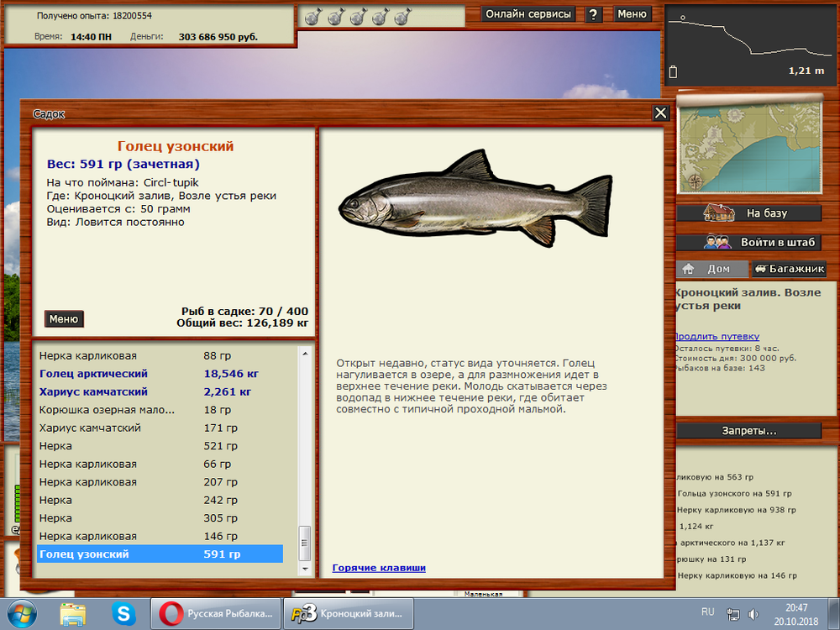
Task: Click the question mark help button
Action: 593,14
